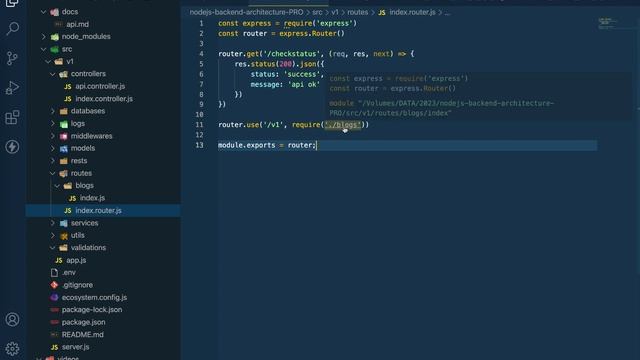Open app.js file
Viewport: 640px width, 360px height.
point(76,260)
